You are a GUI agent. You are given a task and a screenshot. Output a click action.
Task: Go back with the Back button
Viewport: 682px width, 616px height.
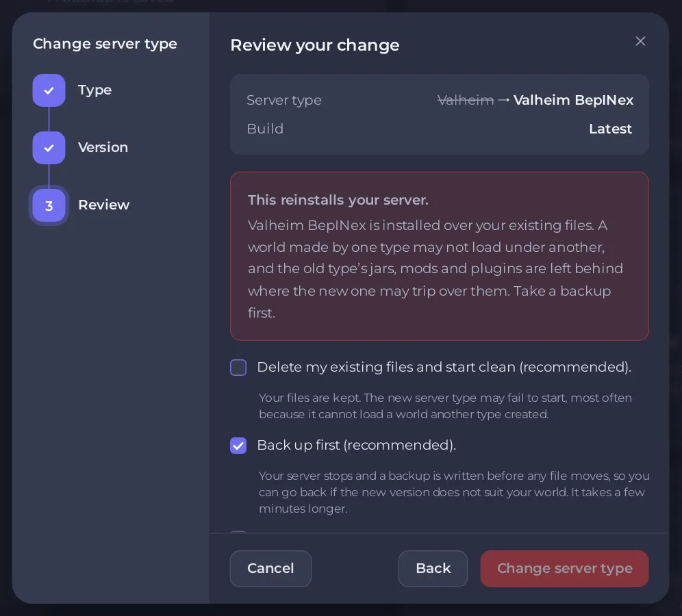click(x=433, y=569)
